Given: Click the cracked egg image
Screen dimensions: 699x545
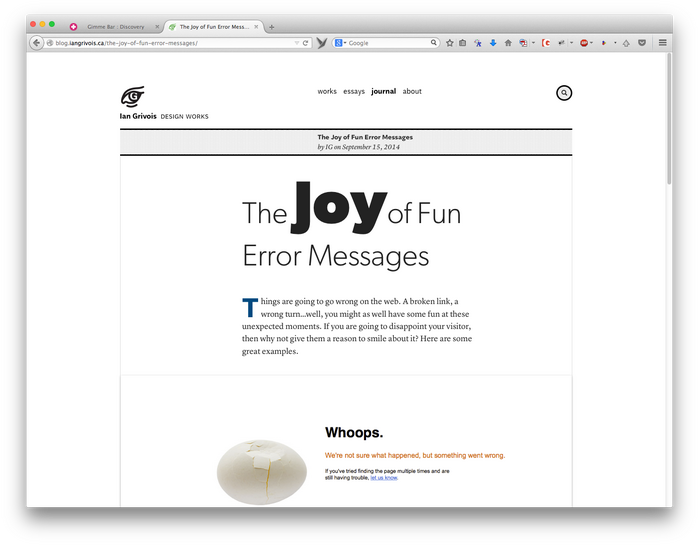Looking at the screenshot, I should point(262,471).
